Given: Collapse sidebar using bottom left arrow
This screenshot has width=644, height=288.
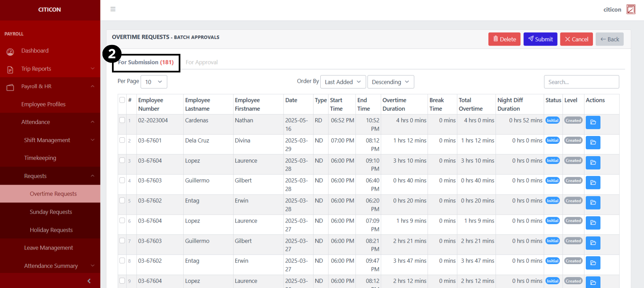Looking at the screenshot, I should pos(89,281).
